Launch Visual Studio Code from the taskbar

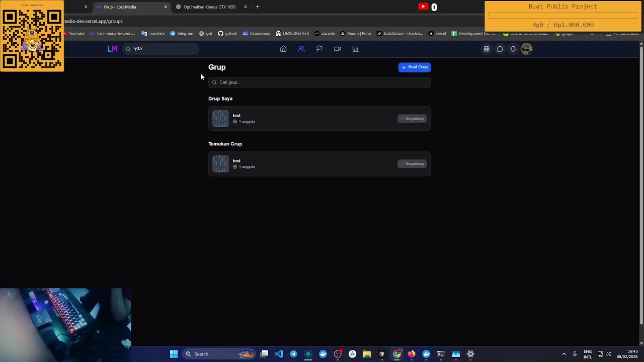279,354
